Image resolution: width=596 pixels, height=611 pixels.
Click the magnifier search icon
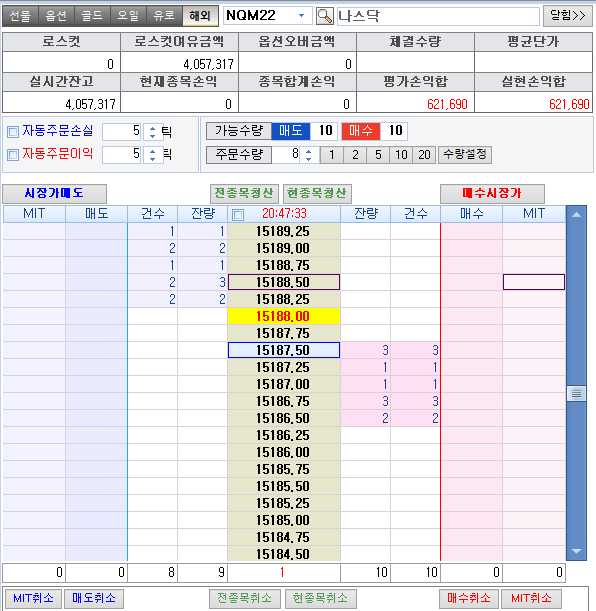pos(324,16)
